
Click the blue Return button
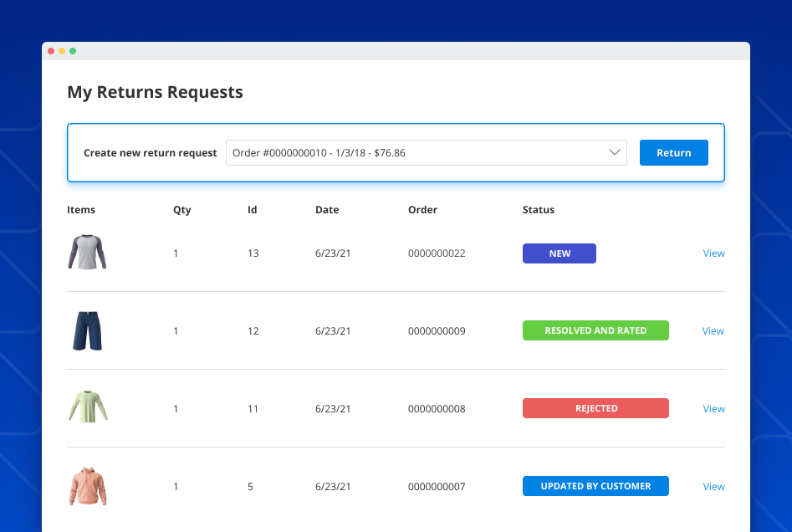(673, 152)
